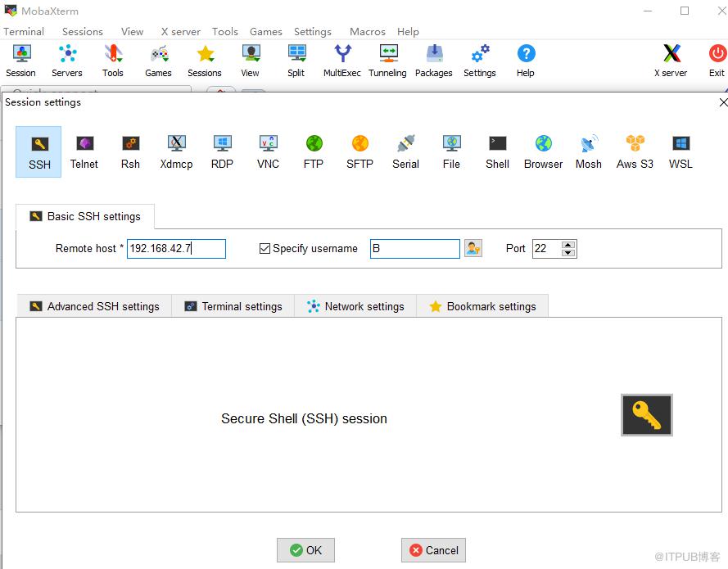Select the Basic SSH settings tab
Image resolution: width=728 pixels, height=569 pixels.
pos(85,216)
